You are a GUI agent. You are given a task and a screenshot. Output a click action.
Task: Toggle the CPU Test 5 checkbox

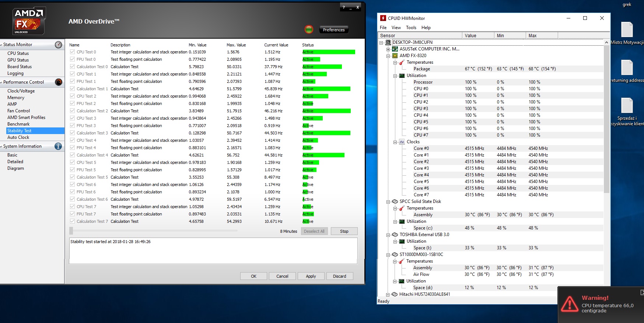pos(73,162)
